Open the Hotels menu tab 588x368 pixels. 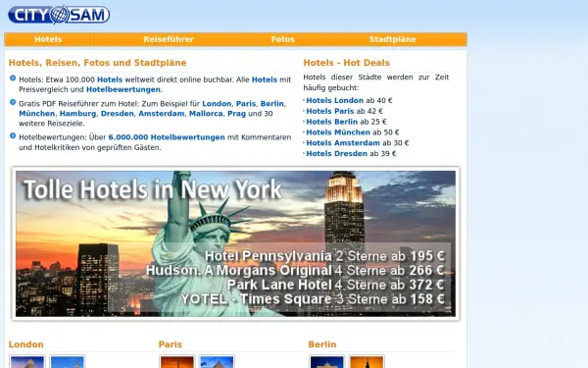48,39
